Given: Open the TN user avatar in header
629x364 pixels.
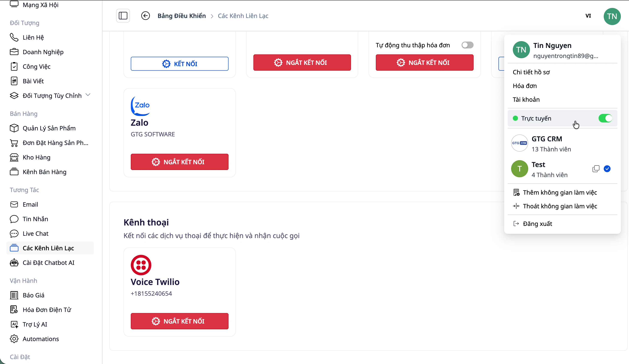Looking at the screenshot, I should tap(612, 16).
